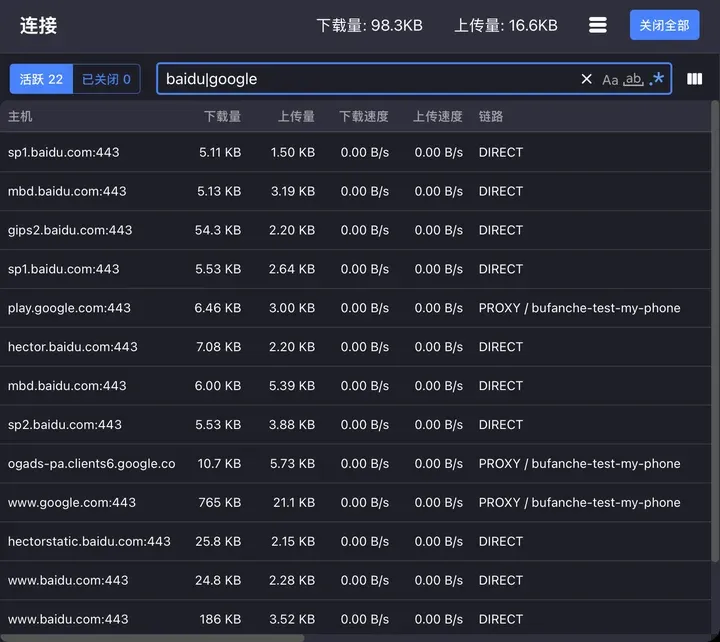
Task: Click the 下载量: 98.3KB total label
Action: 370,25
